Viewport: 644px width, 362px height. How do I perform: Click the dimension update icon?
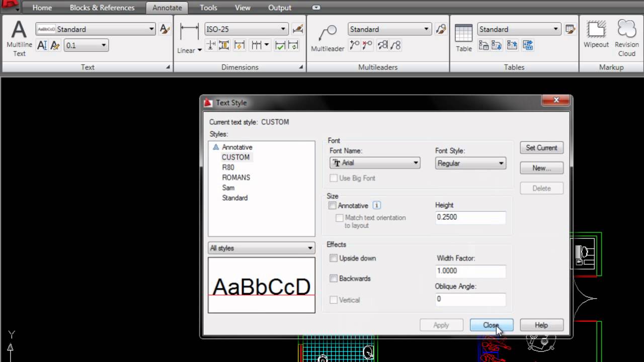point(293,45)
